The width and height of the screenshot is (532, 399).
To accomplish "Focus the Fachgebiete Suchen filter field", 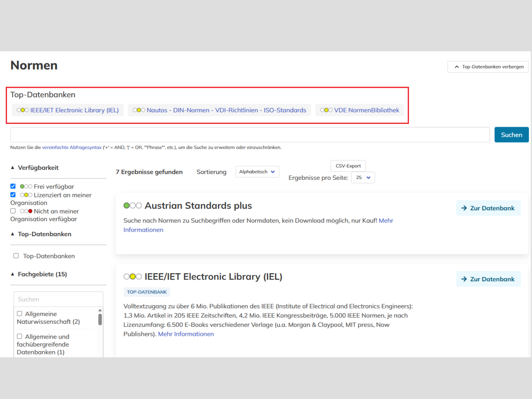I will pyautogui.click(x=58, y=299).
